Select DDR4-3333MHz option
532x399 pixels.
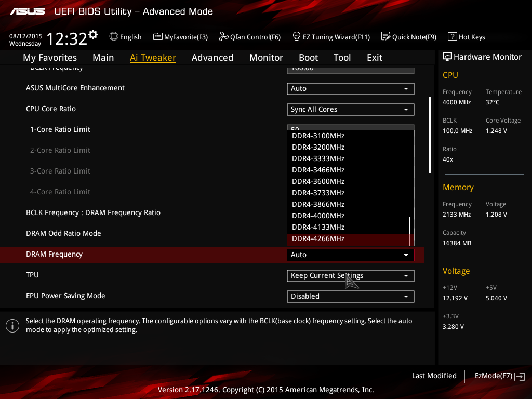pos(348,159)
